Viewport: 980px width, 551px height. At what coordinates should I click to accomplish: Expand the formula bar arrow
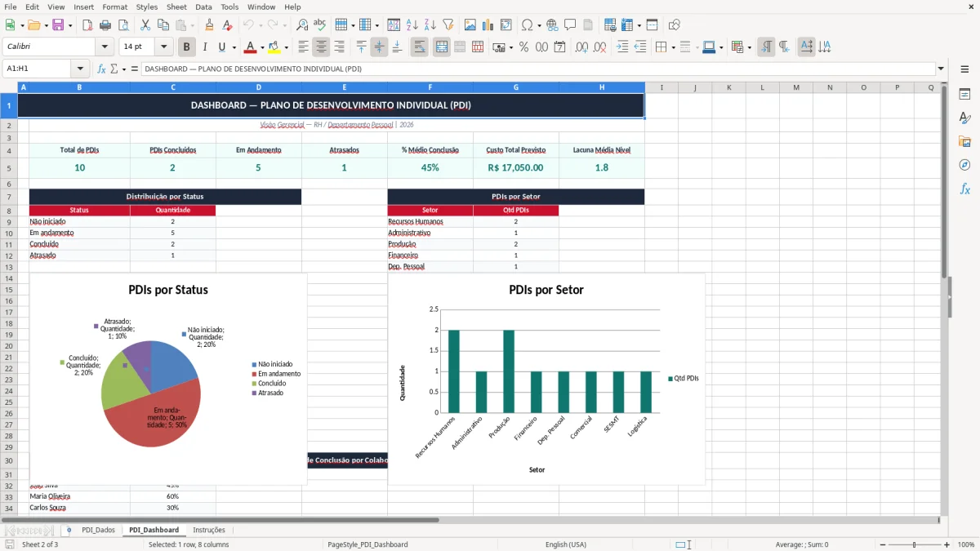(941, 69)
